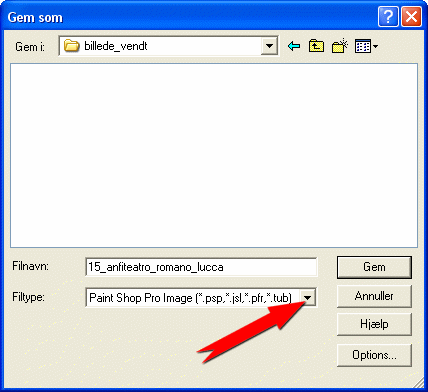Go back to the last visited folder
428x392 pixels.
point(294,46)
